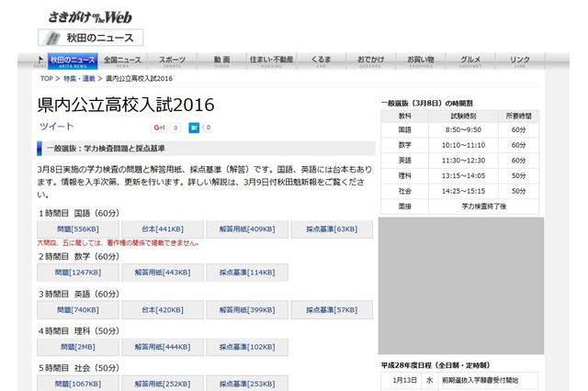Click the red copyright notice about 大問四、五
This screenshot has width=588, height=391.
click(x=119, y=243)
